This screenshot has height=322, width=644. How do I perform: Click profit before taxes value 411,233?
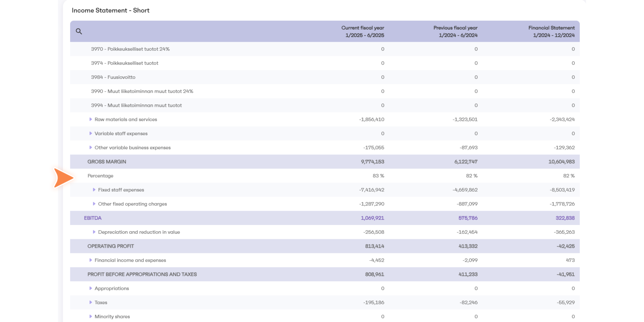(468, 274)
